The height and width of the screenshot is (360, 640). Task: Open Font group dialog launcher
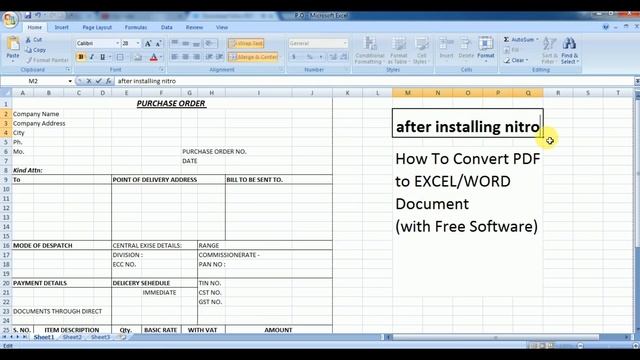(162, 69)
